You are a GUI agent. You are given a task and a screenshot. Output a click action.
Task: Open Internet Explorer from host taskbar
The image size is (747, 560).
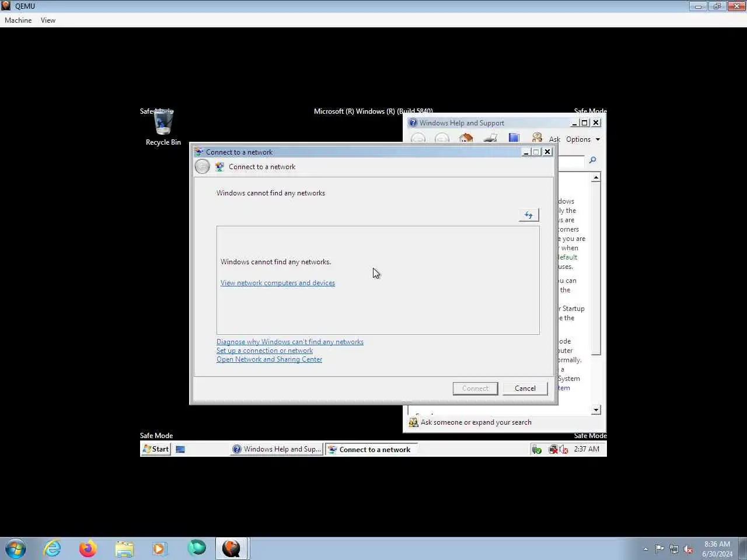[x=53, y=548]
